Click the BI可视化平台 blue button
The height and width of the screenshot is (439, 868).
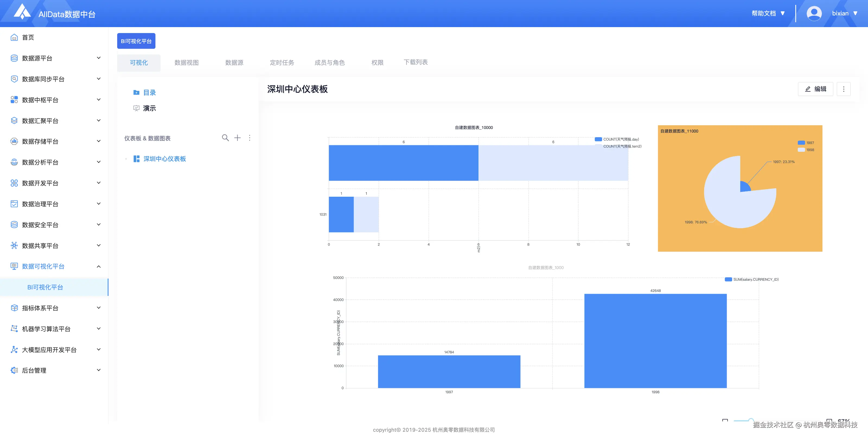[136, 41]
